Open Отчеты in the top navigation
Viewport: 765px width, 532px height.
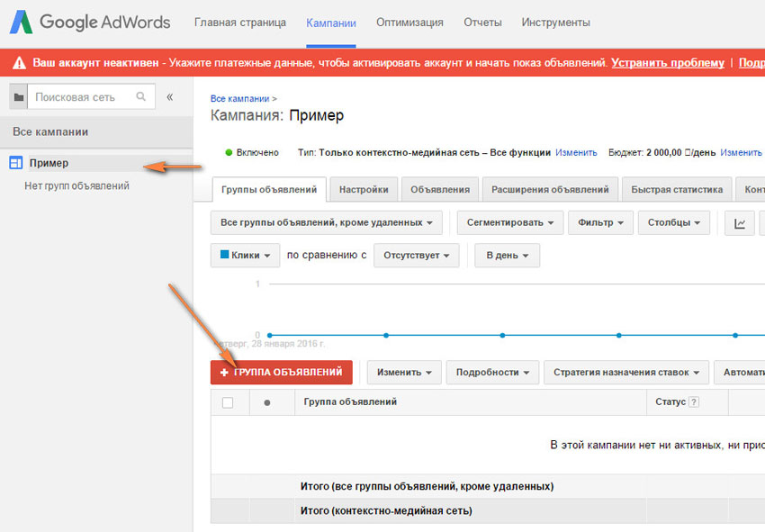click(x=482, y=23)
